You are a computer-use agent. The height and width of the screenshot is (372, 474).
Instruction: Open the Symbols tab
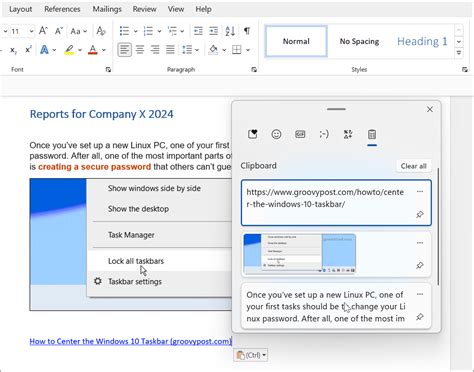[x=348, y=134]
